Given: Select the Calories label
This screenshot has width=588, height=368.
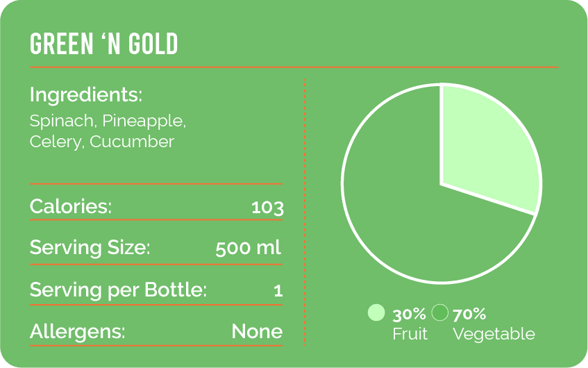Looking at the screenshot, I should (71, 206).
